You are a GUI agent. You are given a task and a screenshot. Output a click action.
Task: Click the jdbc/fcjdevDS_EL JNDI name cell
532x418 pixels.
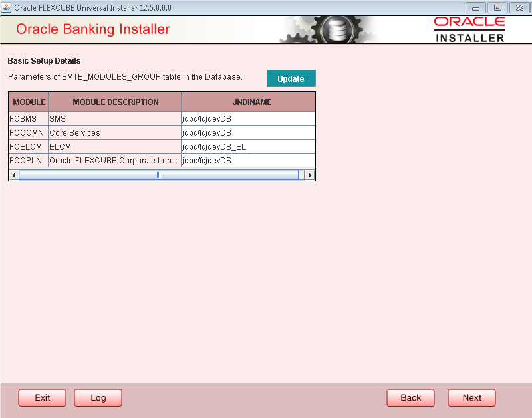click(213, 146)
